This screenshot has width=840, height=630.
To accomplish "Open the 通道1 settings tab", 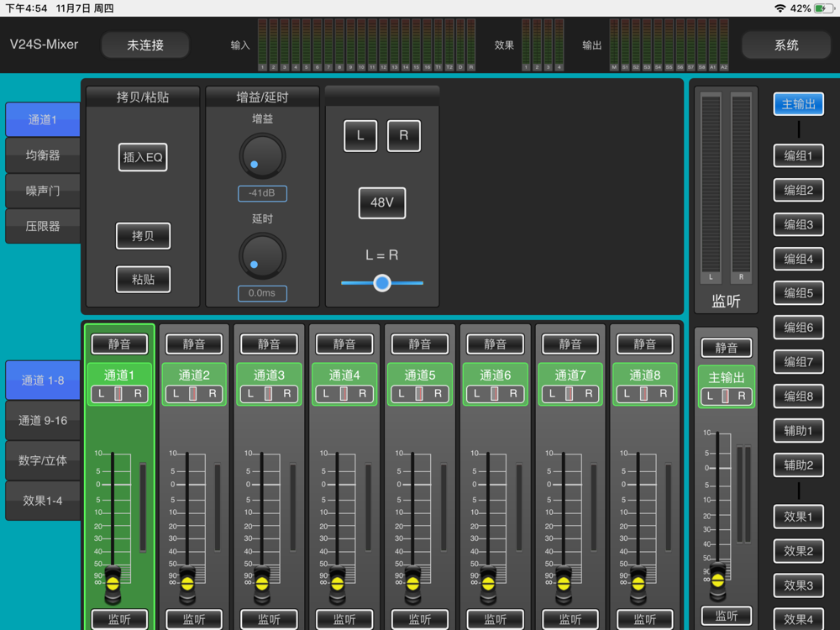I will click(43, 119).
